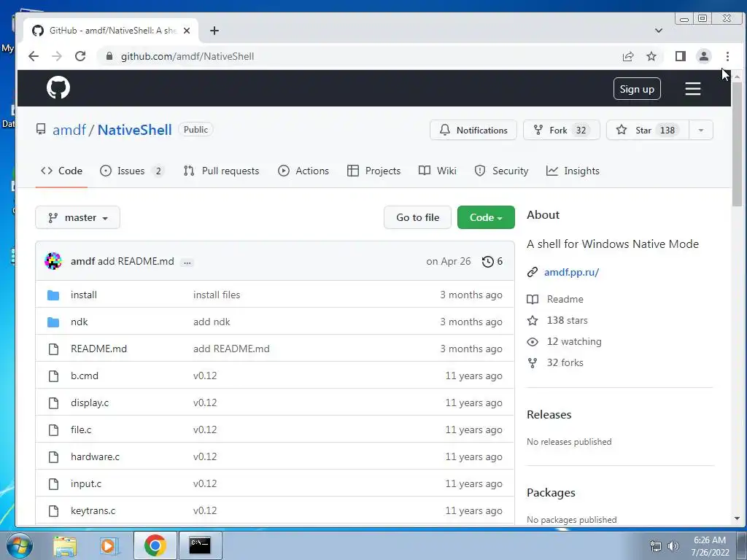
Task: Open the Star lists dropdown arrow
Action: coord(701,130)
